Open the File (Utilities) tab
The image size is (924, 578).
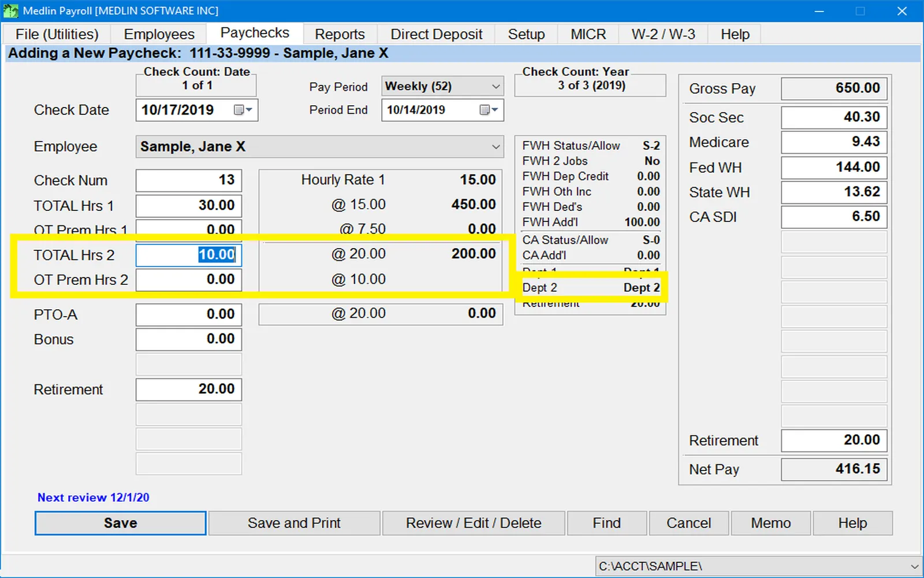click(57, 34)
